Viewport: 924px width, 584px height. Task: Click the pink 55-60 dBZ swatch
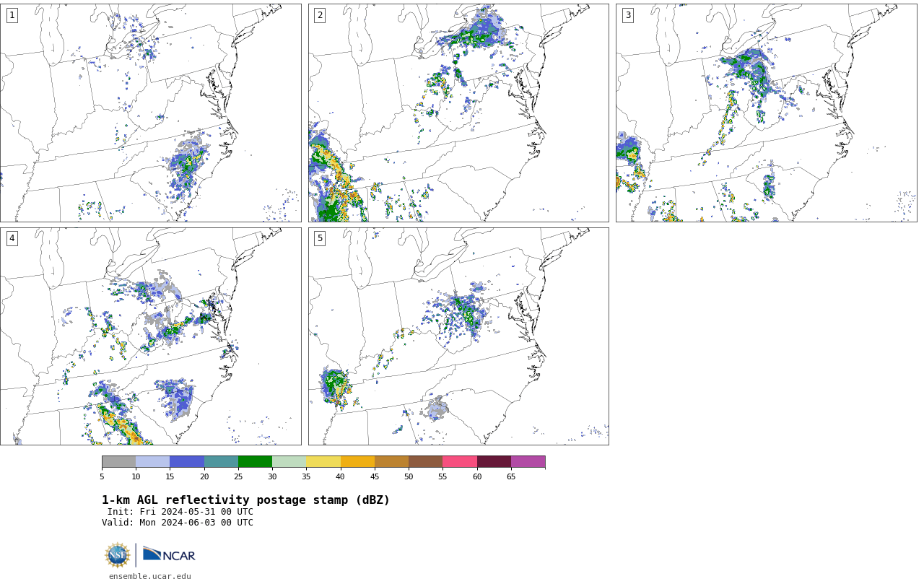point(460,462)
